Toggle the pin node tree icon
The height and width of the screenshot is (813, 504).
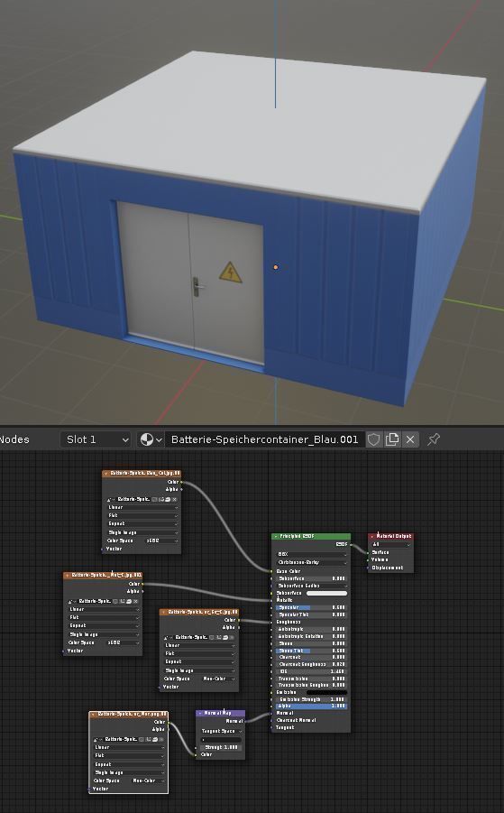(434, 439)
